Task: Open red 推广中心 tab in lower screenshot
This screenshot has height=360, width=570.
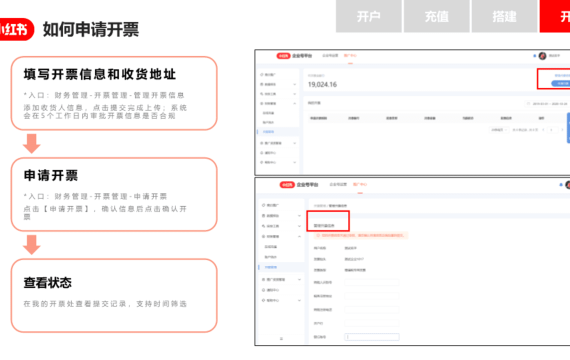Action: (x=360, y=184)
